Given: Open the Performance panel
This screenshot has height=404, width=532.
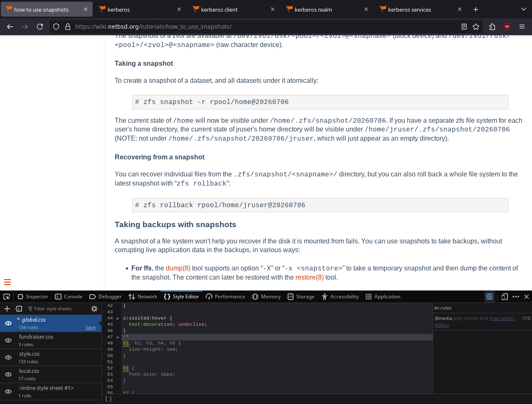Looking at the screenshot, I should point(226,297).
